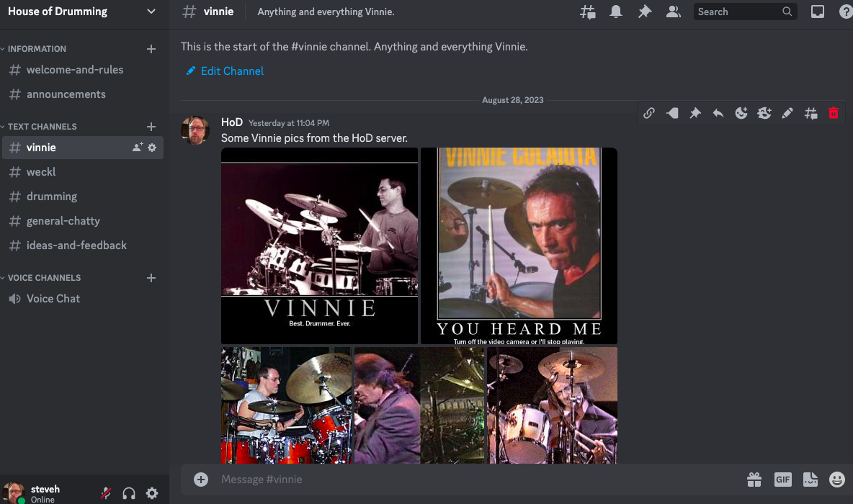Click the plus button to attach a file

tap(201, 480)
